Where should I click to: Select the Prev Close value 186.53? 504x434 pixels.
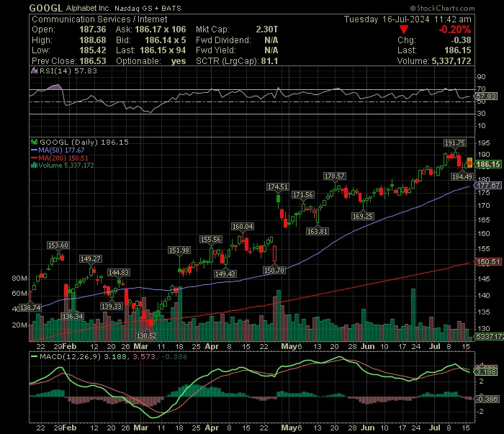(x=93, y=61)
